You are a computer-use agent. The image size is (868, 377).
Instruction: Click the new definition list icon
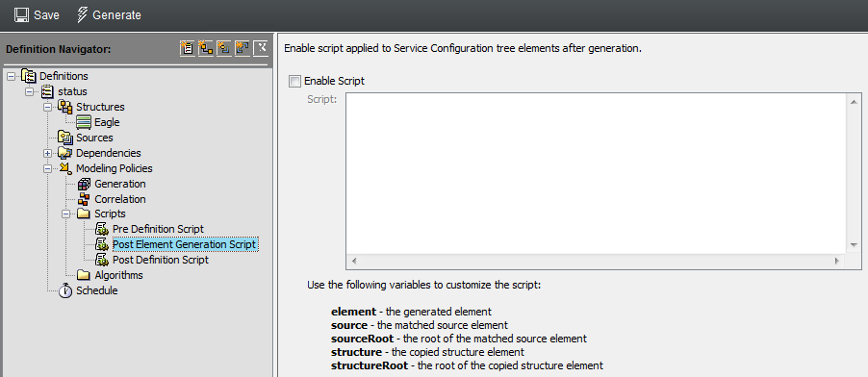pos(187,48)
